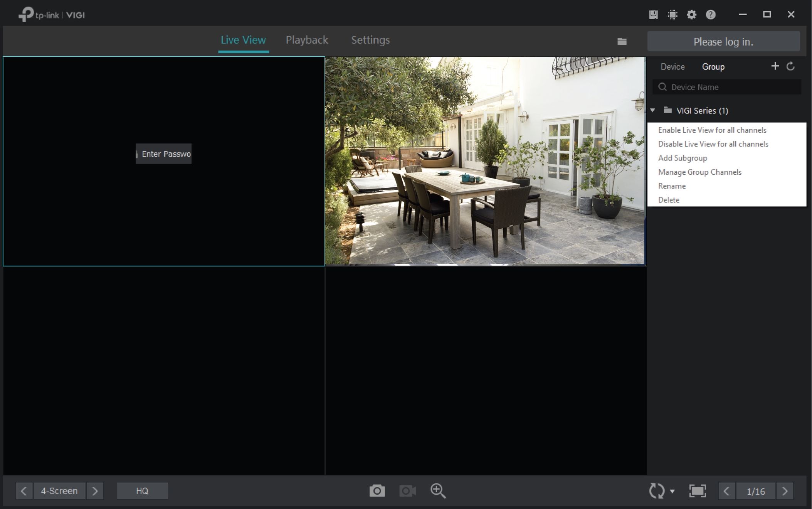Start the auto-switch rotation icon
Screen dimensions: 812x509
[656, 491]
